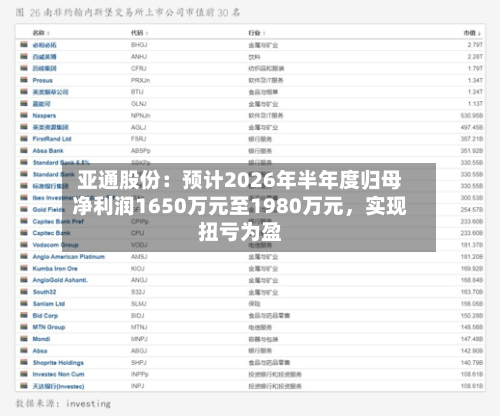Sort the table by the 行业 column header
Viewport: 500px width, 416px height.
[257, 33]
